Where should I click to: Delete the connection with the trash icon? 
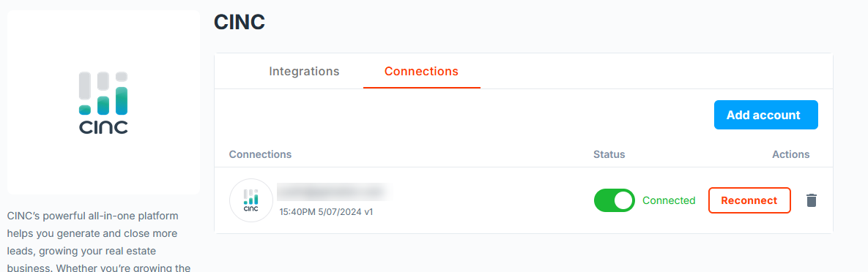click(811, 200)
